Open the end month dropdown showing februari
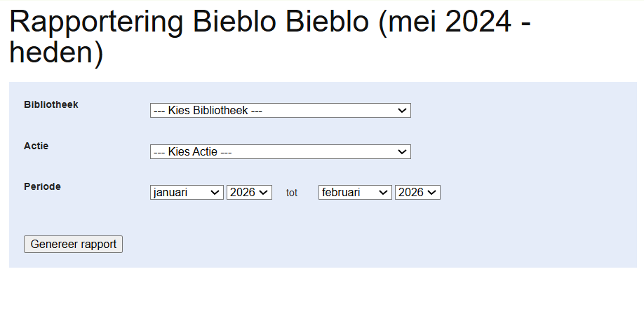This screenshot has width=644, height=316. click(355, 193)
